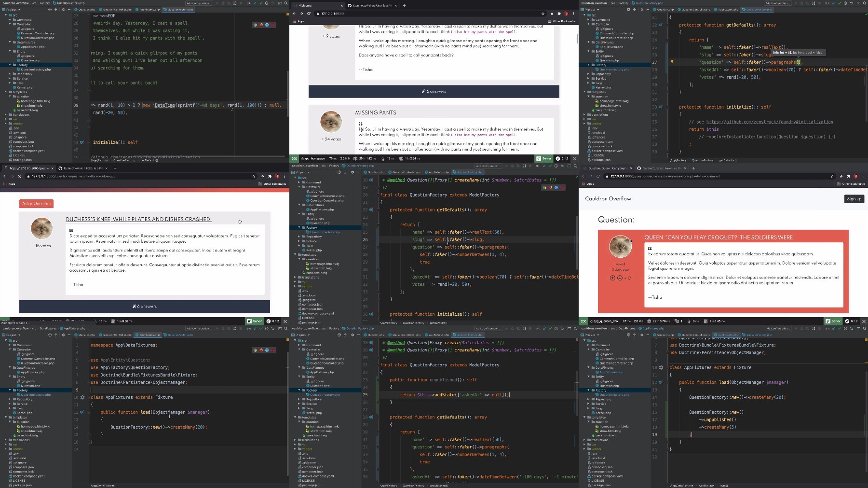Screen dimensions: 868x488
Task: Downvote the Queen croquet question
Action: point(620,278)
